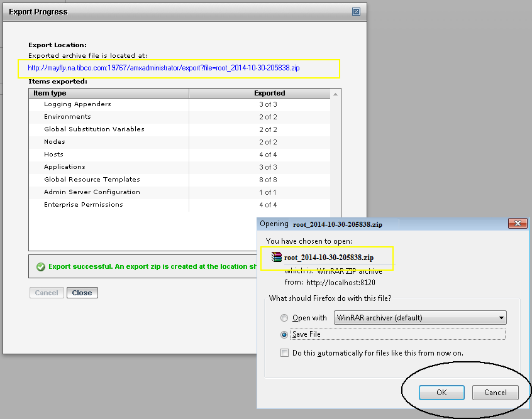Click OK in the Firefox Opening dialog

coord(441,393)
